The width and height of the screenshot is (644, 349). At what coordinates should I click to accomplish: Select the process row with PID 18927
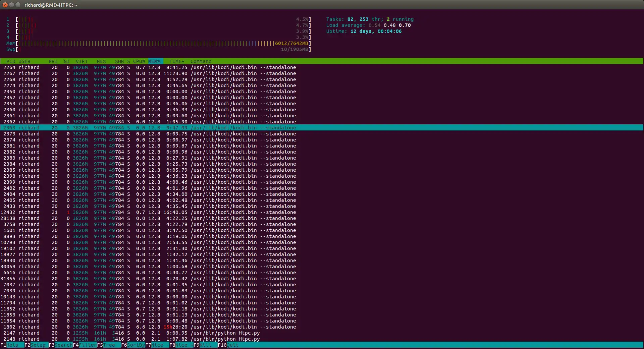coord(322,254)
